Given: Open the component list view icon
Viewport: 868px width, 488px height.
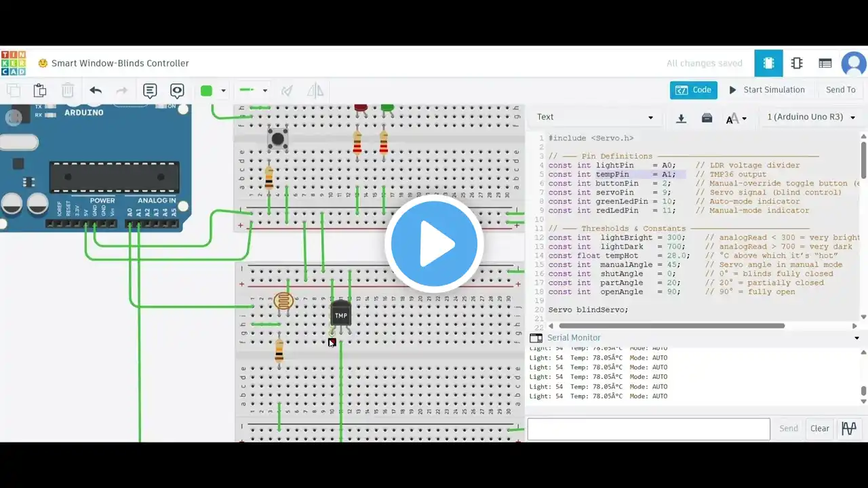Looking at the screenshot, I should tap(825, 63).
